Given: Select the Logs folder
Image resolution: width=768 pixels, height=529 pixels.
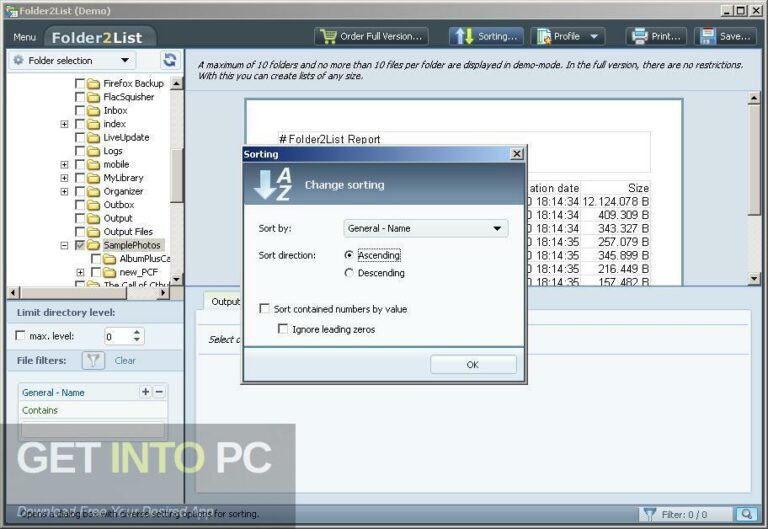Looking at the screenshot, I should (x=113, y=151).
